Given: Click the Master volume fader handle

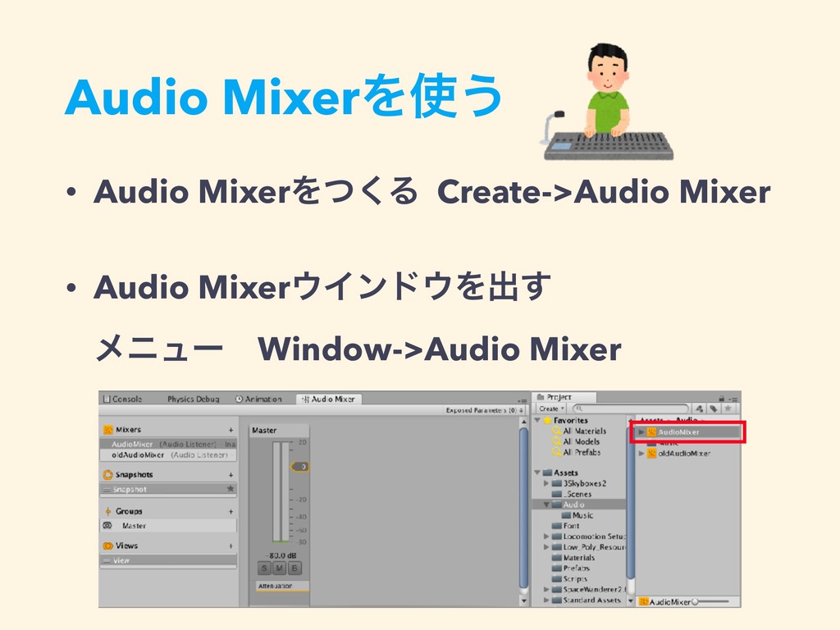Looking at the screenshot, I should pyautogui.click(x=300, y=467).
